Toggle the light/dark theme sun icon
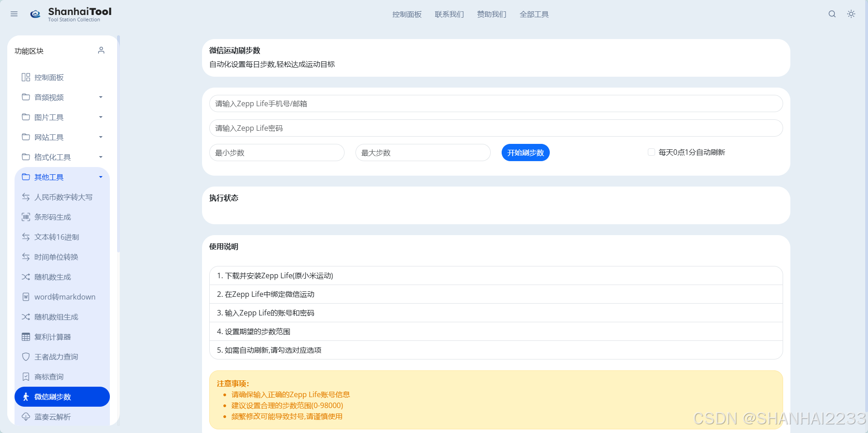 click(851, 14)
